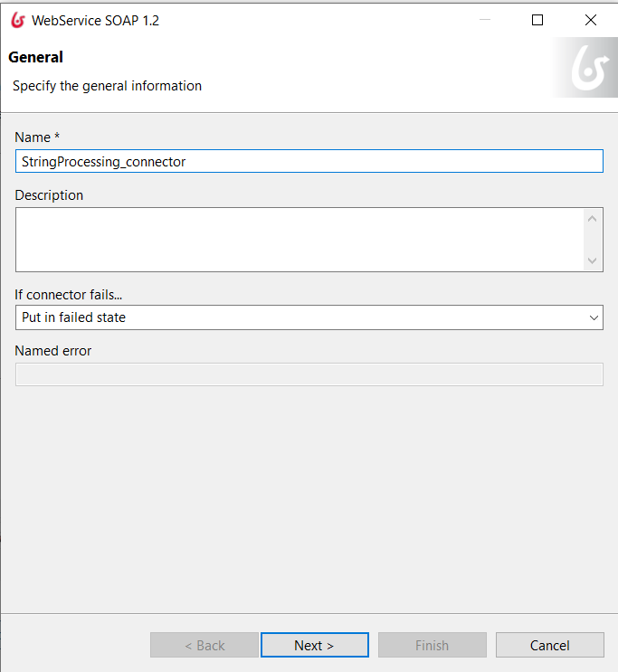
Task: Click the WebService SOAP 1.2 title text
Action: [x=95, y=21]
